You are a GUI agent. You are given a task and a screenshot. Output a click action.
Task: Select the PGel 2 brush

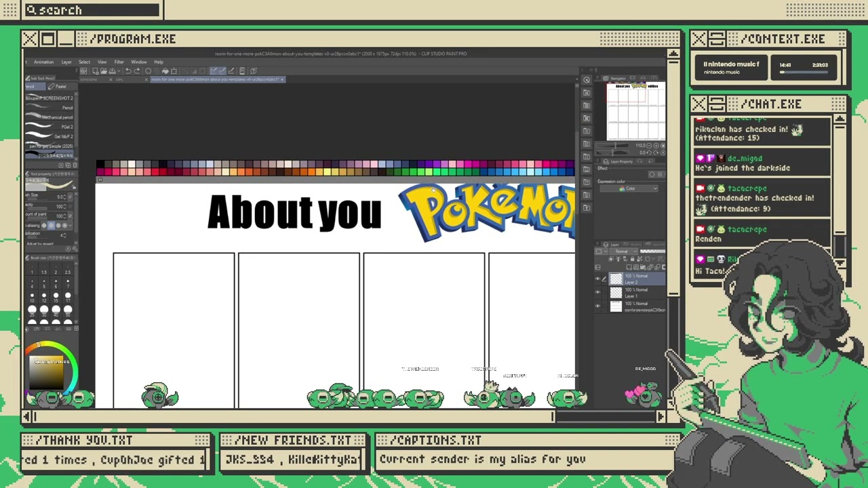click(49, 127)
